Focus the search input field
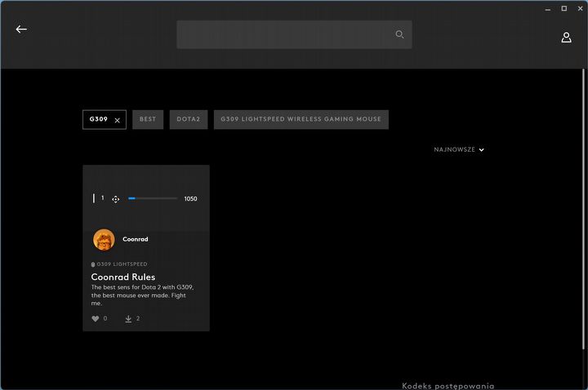This screenshot has width=588, height=390. click(x=286, y=34)
